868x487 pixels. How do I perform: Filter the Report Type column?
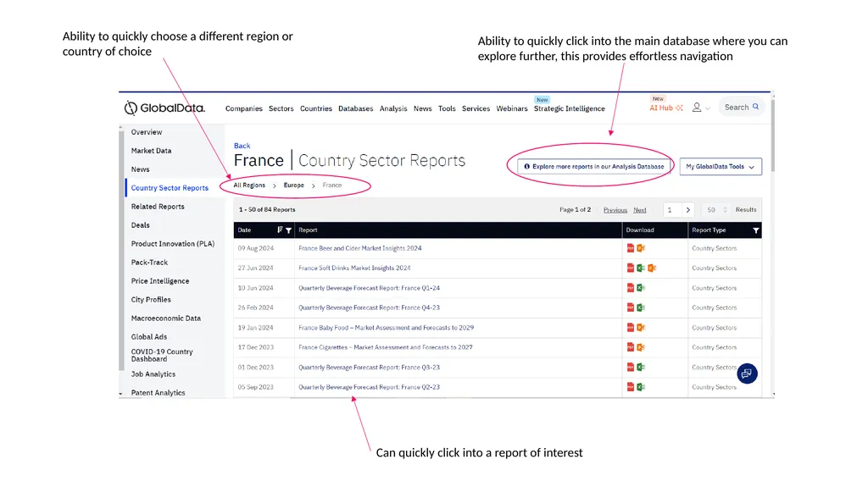tap(755, 230)
